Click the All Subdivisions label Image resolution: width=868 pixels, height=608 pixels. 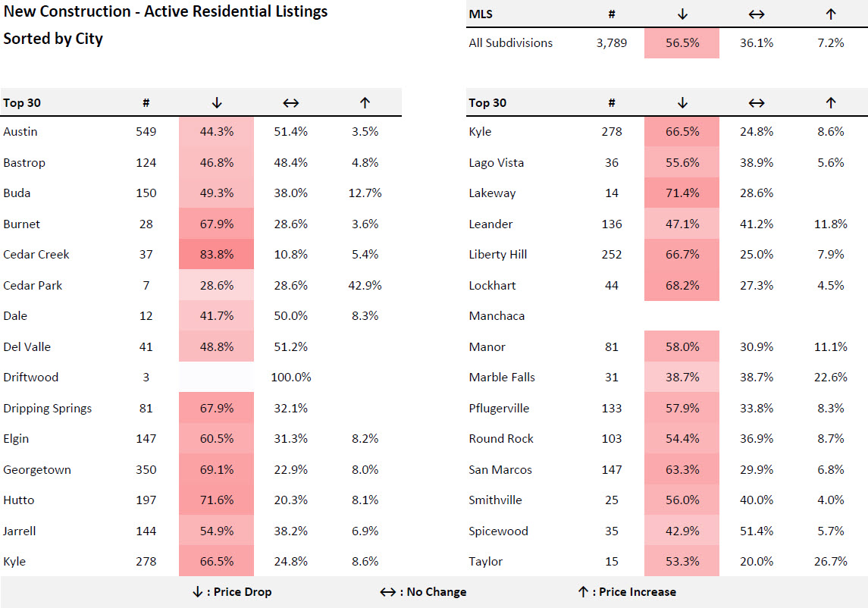(510, 43)
